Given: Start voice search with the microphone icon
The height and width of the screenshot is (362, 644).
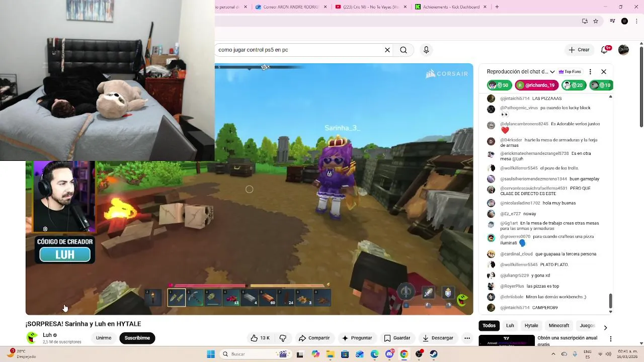Looking at the screenshot, I should (x=426, y=50).
